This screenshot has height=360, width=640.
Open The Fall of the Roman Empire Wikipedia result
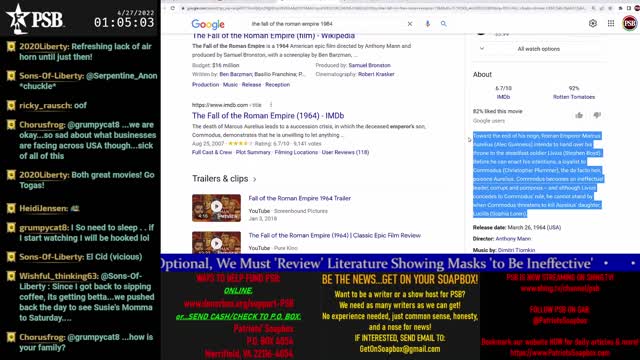point(273,36)
